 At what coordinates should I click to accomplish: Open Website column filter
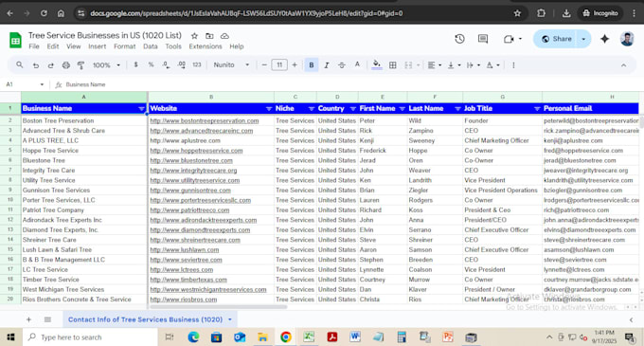point(269,108)
